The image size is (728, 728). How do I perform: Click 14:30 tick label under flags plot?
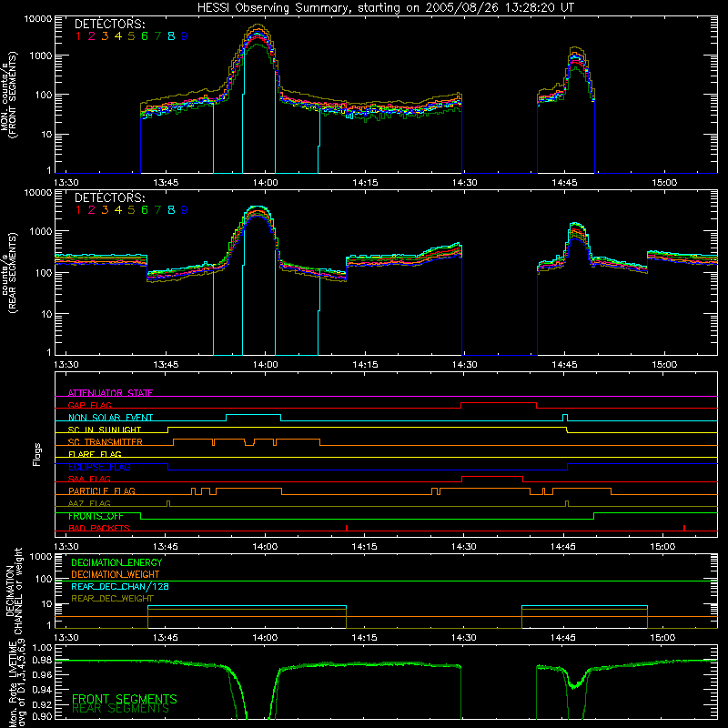[x=463, y=547]
